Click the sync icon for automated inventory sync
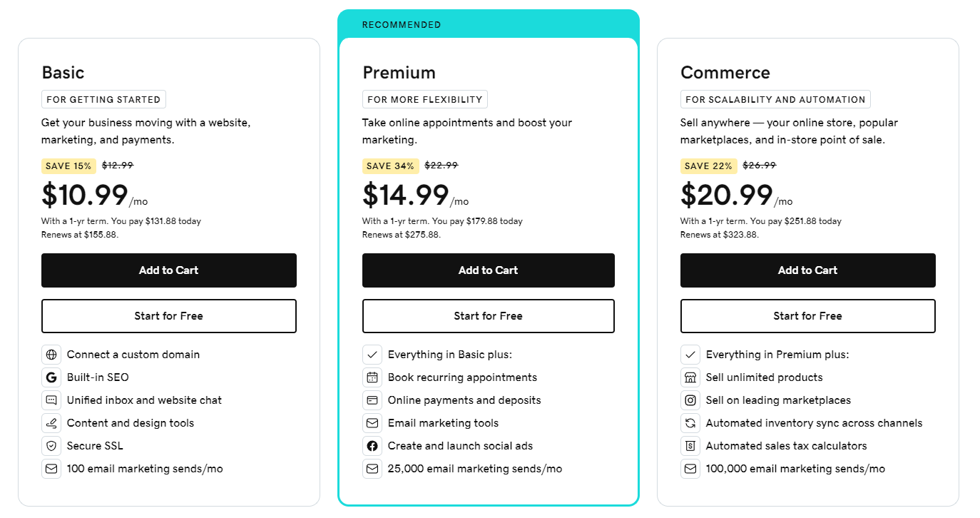 [x=690, y=423]
